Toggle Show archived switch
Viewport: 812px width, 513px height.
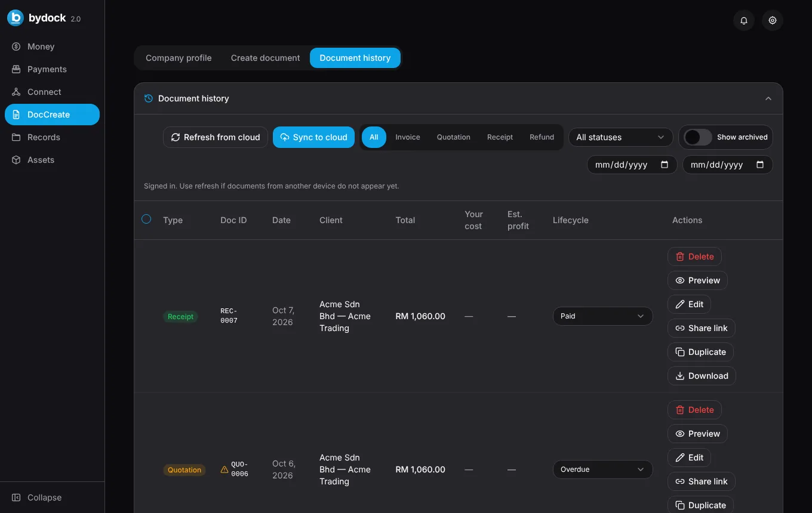(698, 137)
